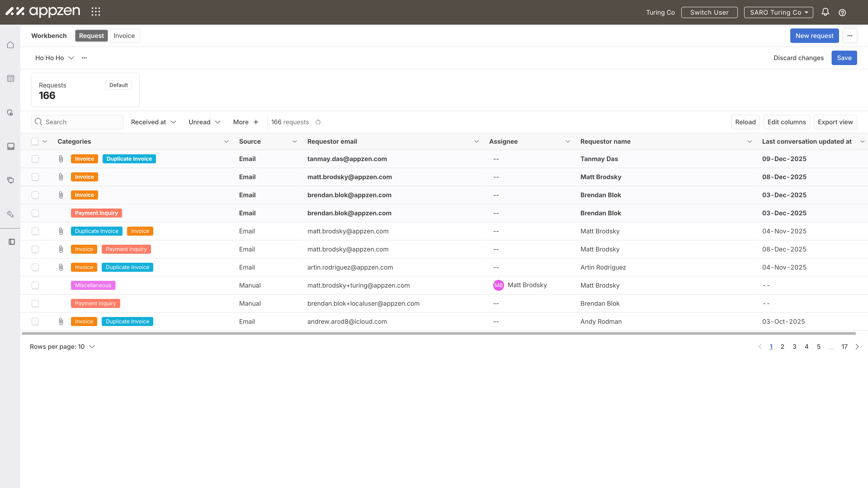Viewport: 868px width, 488px height.
Task: Click the horizontal table scrollbar
Action: point(438,333)
